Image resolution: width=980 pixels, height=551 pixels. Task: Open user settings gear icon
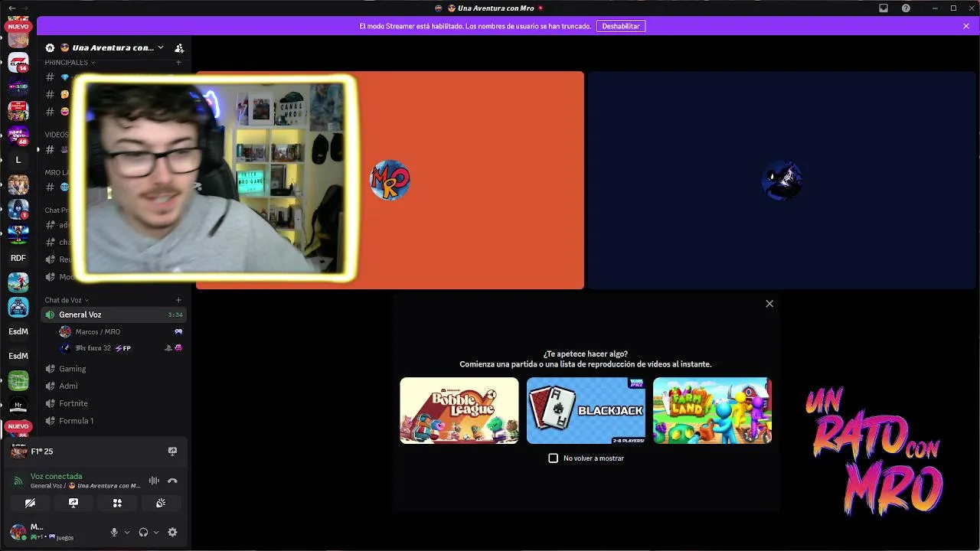172,532
